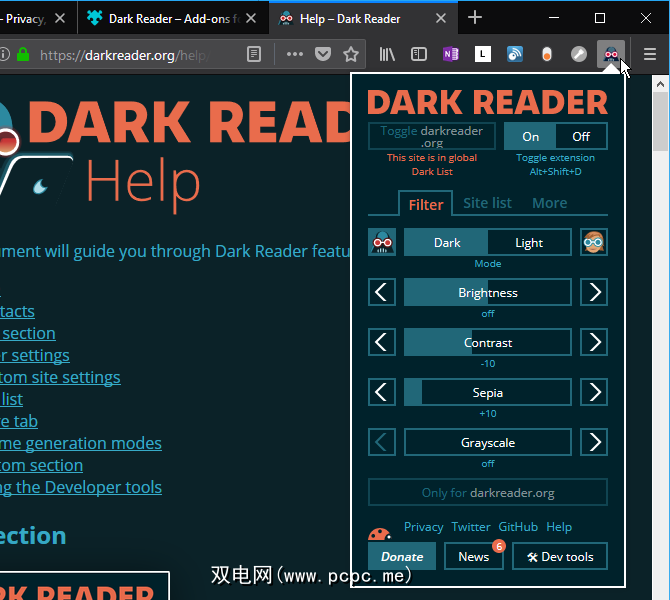
Task: Decrease Contrast with left arrow
Action: coord(382,342)
